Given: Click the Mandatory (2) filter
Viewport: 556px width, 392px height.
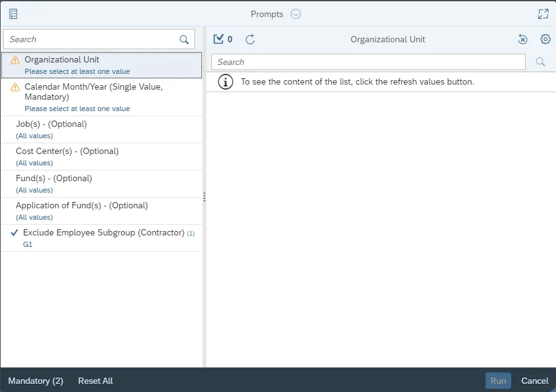Looking at the screenshot, I should tap(35, 381).
